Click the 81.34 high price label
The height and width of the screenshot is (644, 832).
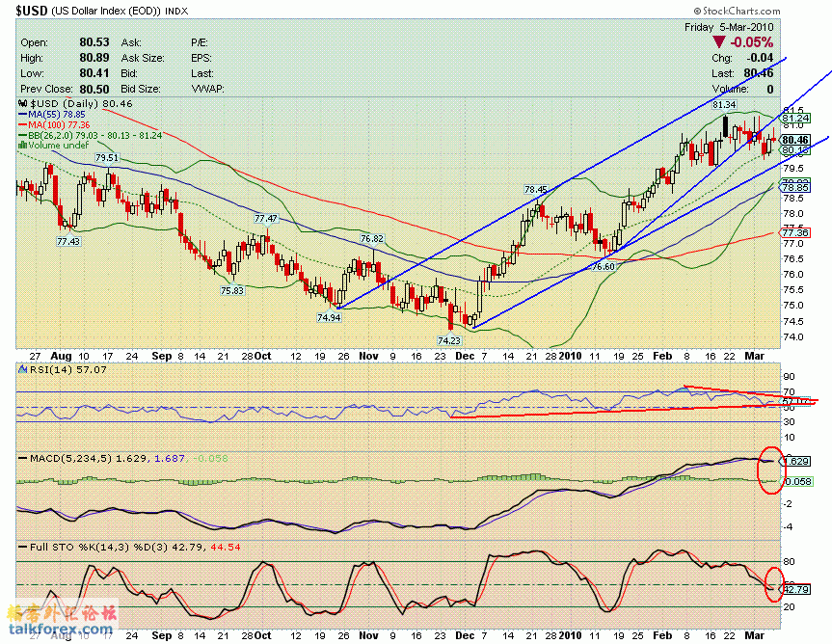tap(724, 105)
